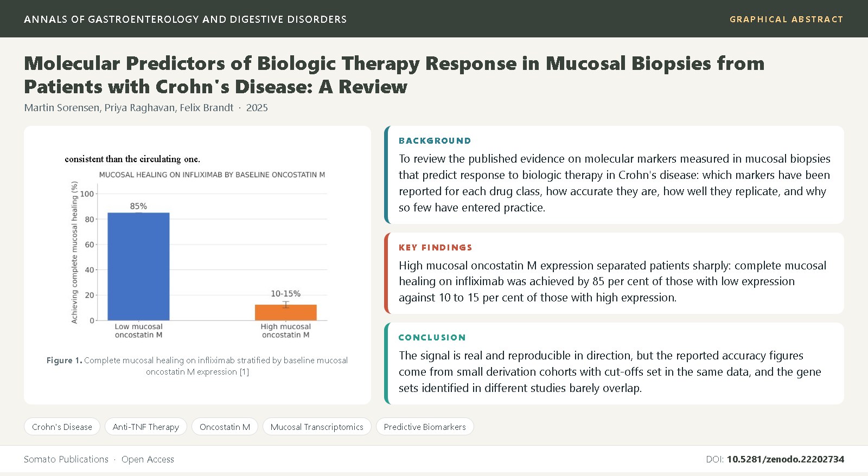Click the publication year 2025
Viewport: 868px width, 476px height.
[257, 108]
